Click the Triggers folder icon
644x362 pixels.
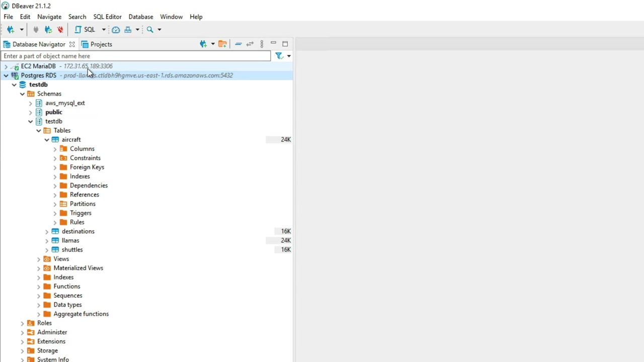(x=63, y=213)
